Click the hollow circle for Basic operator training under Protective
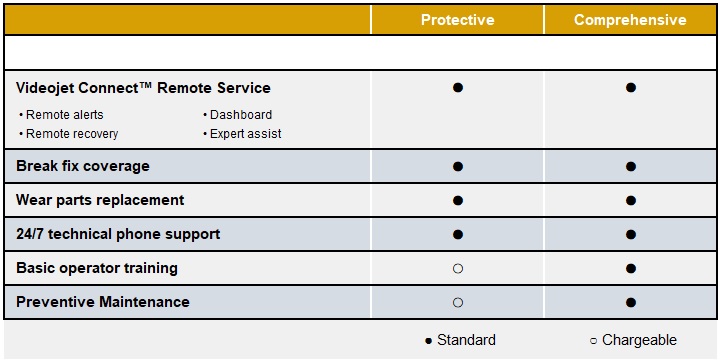This screenshot has width=720, height=360. coord(457,269)
